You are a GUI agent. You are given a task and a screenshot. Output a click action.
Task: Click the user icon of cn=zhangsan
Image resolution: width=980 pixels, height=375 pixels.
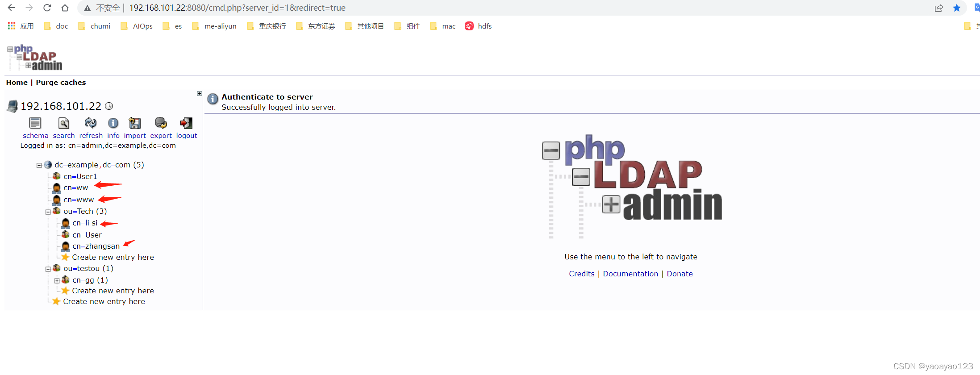tap(66, 246)
